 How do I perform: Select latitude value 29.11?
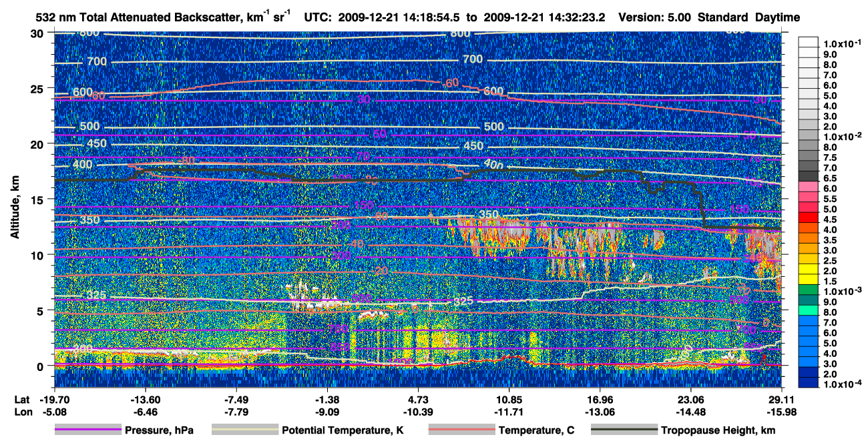[781, 400]
